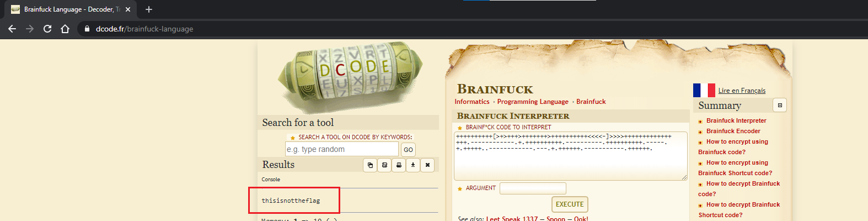
Task: Click the French flag icon
Action: 704,90
